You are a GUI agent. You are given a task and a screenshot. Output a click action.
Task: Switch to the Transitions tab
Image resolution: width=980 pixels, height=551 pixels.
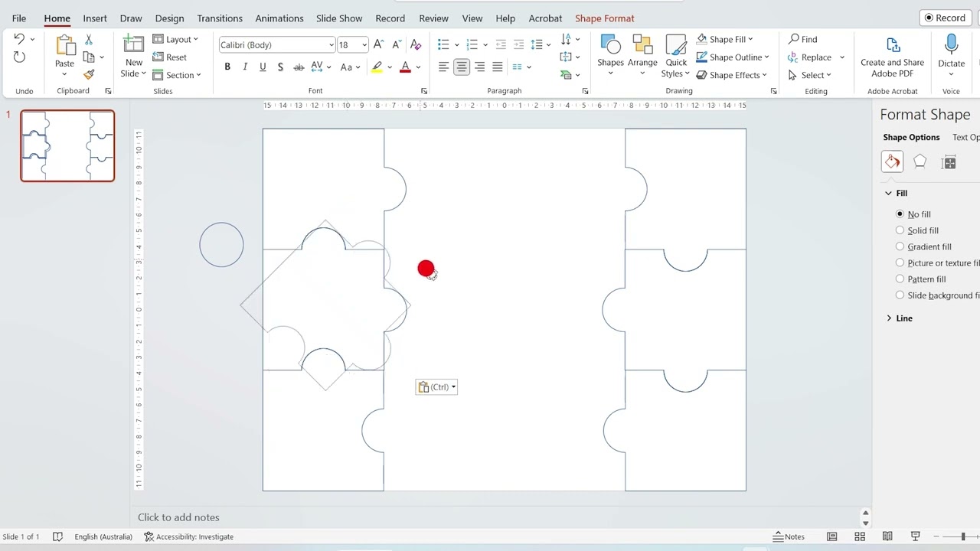click(220, 18)
